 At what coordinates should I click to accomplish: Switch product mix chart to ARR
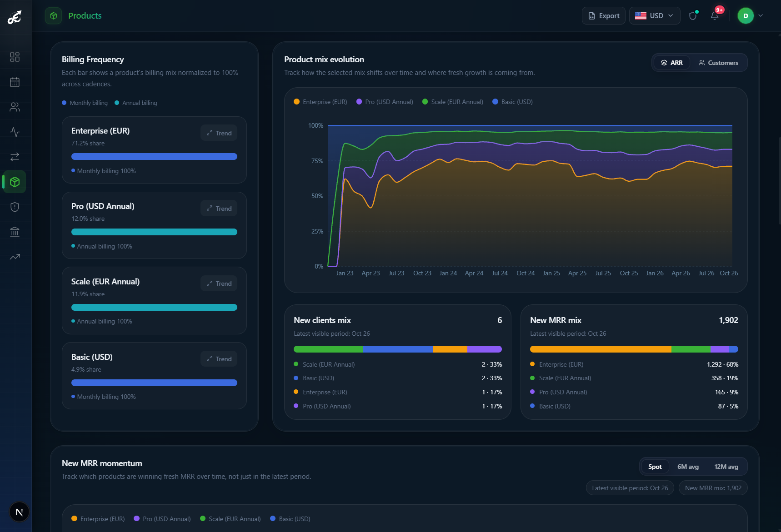(671, 63)
